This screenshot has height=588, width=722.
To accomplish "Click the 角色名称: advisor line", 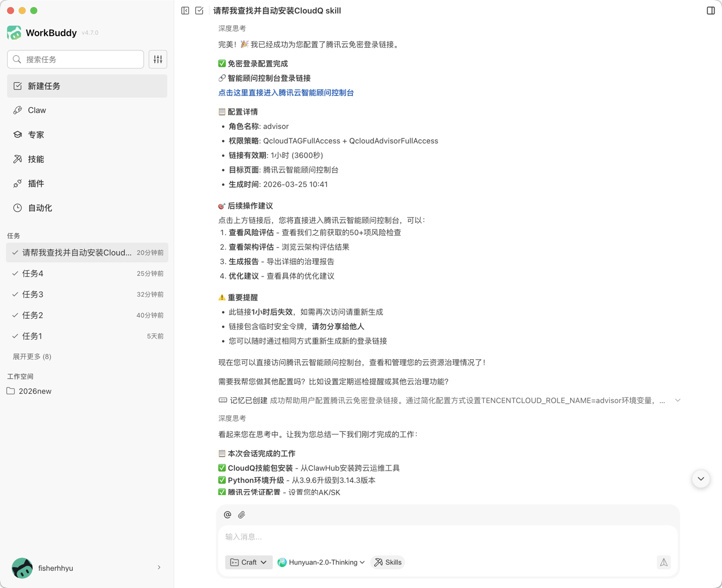I will point(259,126).
